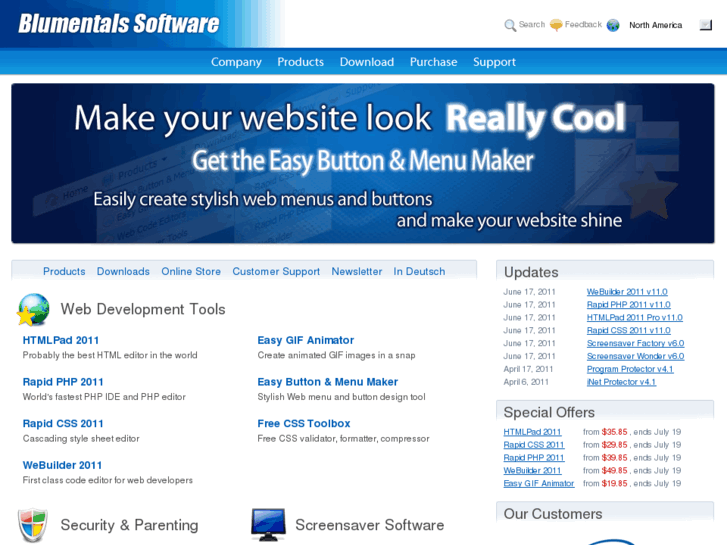Click the Screensaver Software heading

[370, 525]
